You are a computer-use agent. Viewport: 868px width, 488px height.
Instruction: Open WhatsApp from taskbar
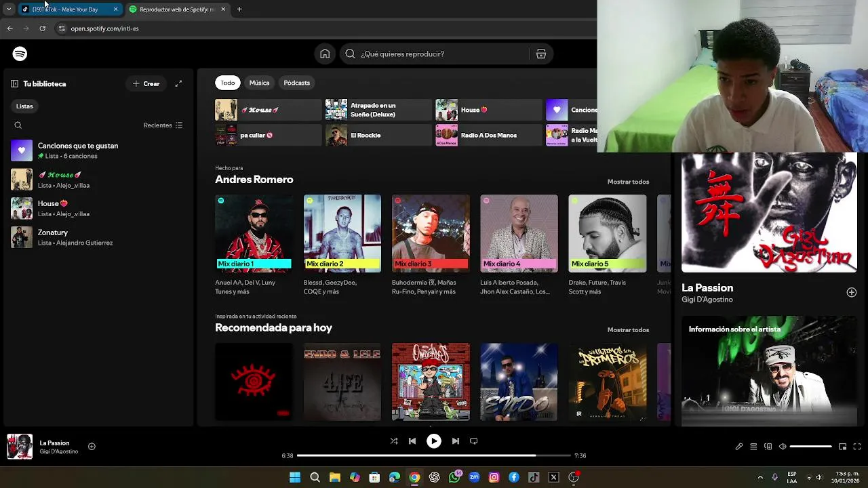pyautogui.click(x=454, y=478)
